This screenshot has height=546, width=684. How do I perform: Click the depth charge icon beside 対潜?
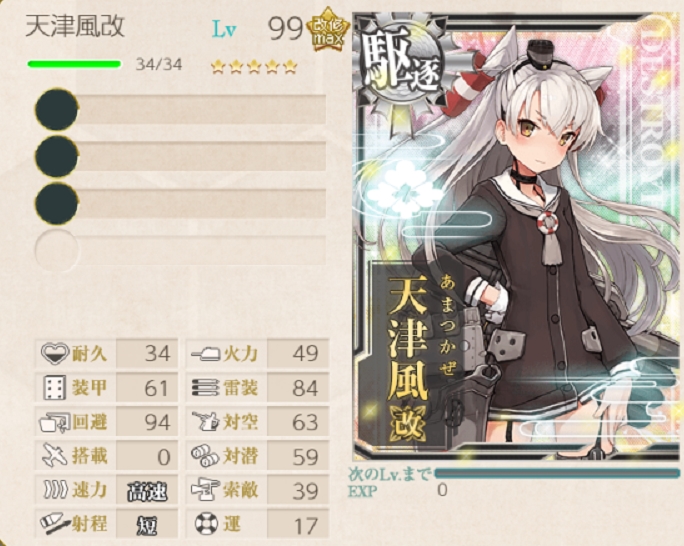click(x=205, y=456)
